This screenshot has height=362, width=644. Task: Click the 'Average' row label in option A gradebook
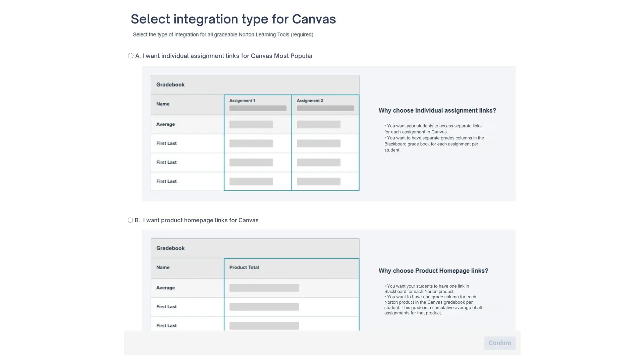[x=165, y=124]
